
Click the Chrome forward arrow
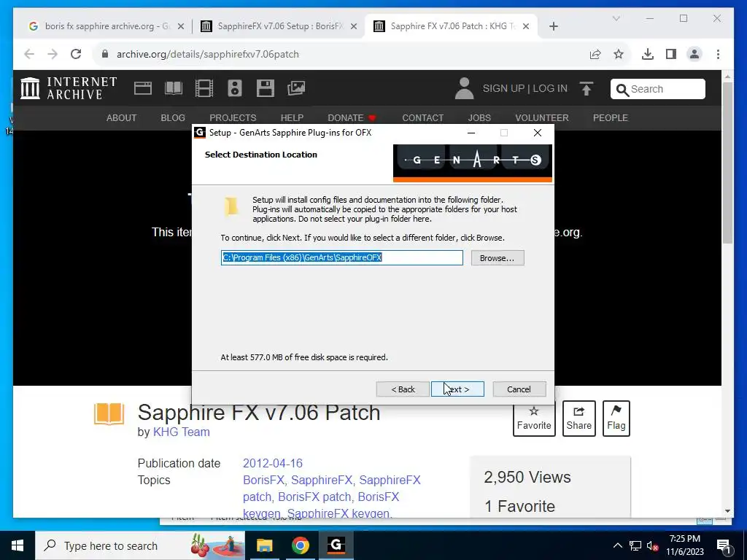53,54
